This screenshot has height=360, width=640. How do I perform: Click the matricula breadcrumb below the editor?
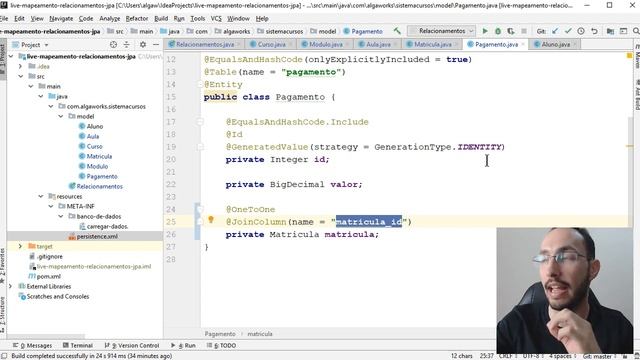(x=260, y=334)
